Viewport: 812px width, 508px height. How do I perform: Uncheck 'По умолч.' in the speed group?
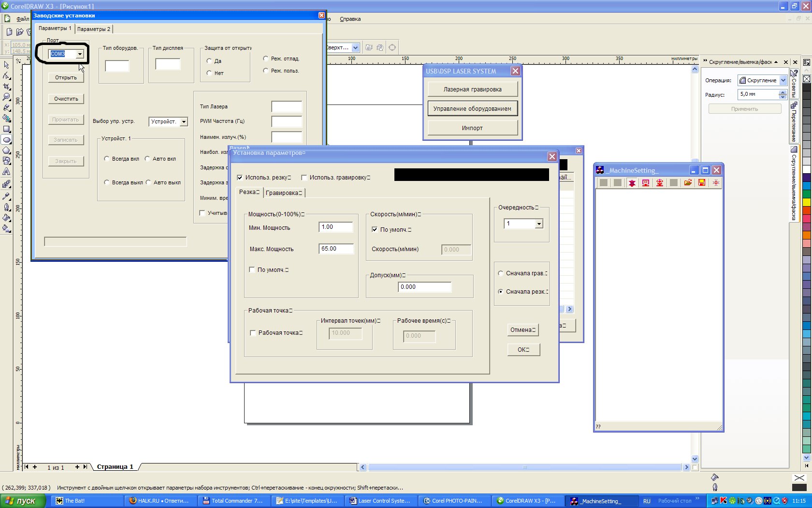pyautogui.click(x=375, y=229)
